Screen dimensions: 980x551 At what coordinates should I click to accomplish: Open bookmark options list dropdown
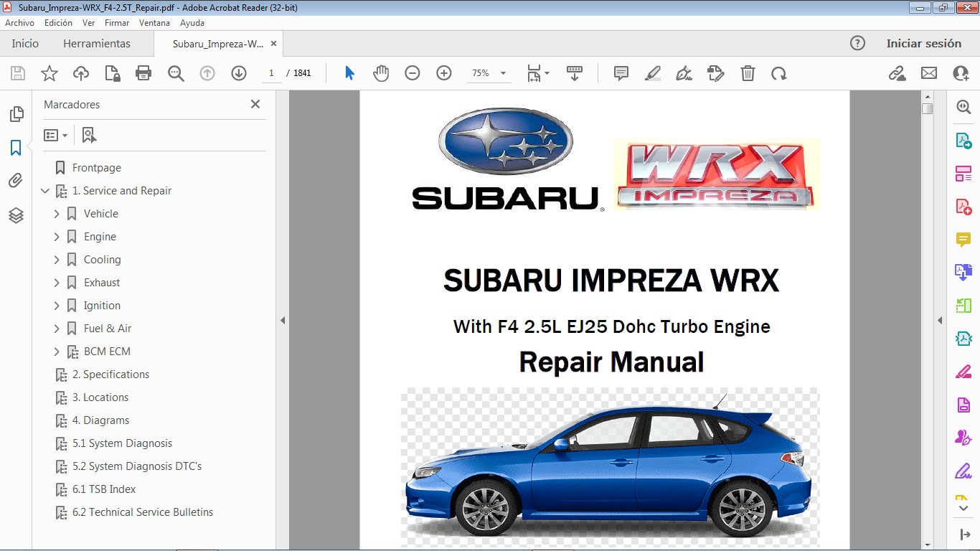56,135
